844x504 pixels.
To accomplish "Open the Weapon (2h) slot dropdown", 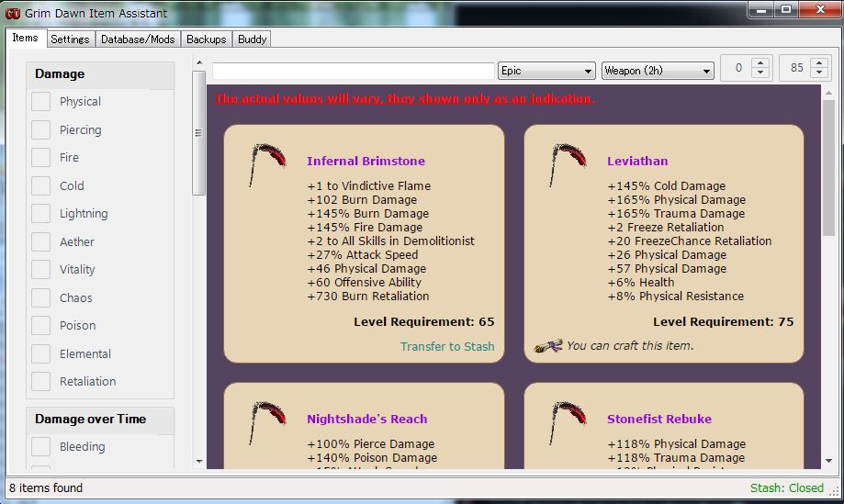I will click(658, 71).
